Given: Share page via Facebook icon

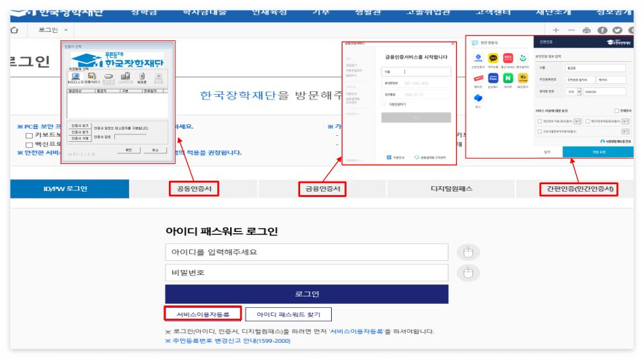Looking at the screenshot, I should (602, 30).
